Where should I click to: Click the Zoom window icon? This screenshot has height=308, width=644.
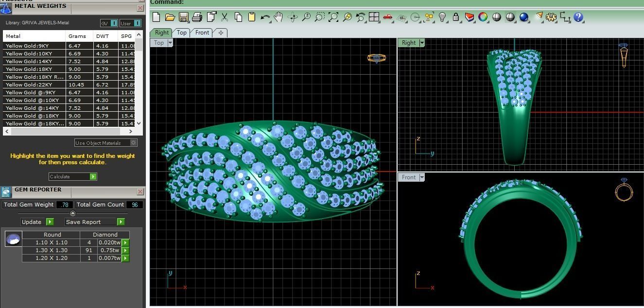(319, 17)
